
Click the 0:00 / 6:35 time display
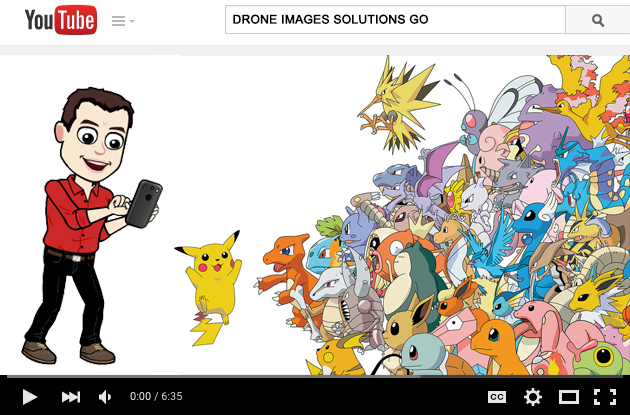pos(156,397)
